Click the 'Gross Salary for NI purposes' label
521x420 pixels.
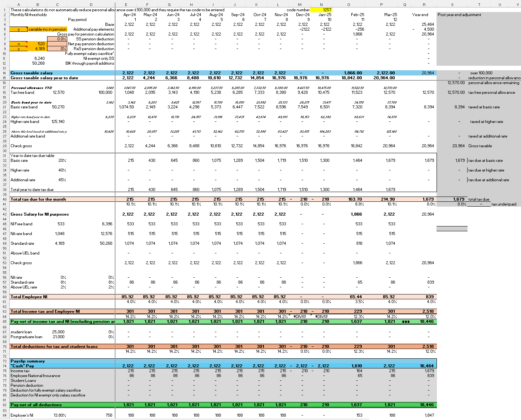40,214
